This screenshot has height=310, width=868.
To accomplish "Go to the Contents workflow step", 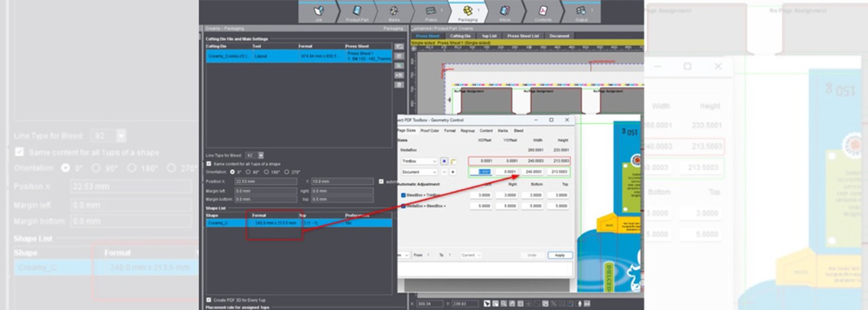I will [x=542, y=12].
